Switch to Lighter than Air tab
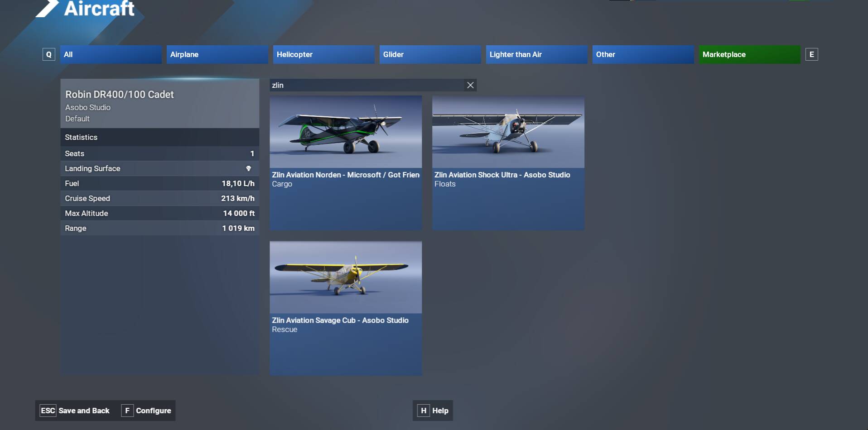The width and height of the screenshot is (868, 430). (537, 54)
